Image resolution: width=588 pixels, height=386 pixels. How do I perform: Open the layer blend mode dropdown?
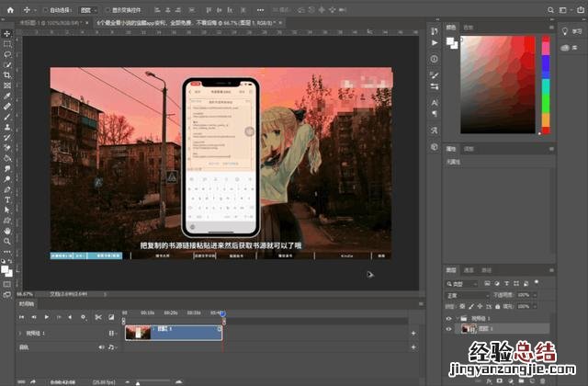pos(467,294)
